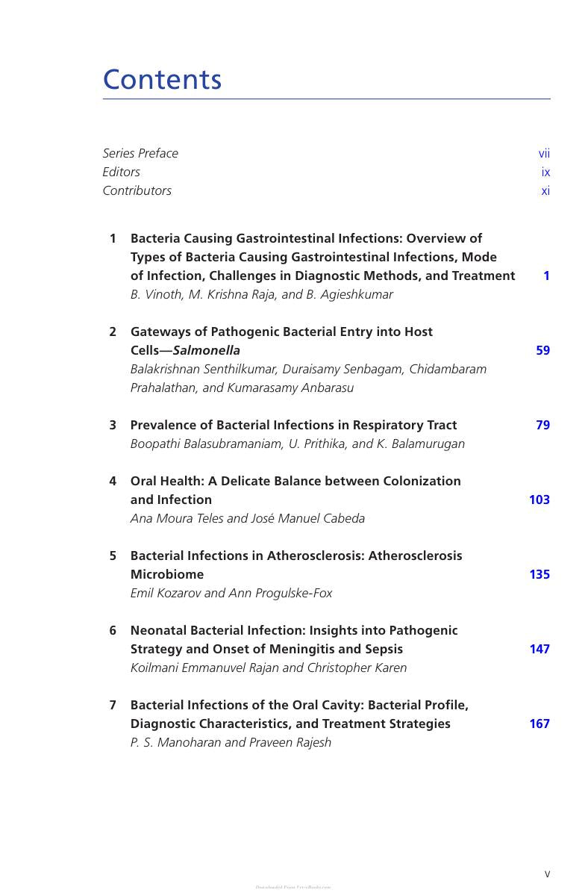This screenshot has height=896, width=588.
Task: Jump to page 79 Respiratory Tract chapter
Action: (x=542, y=425)
